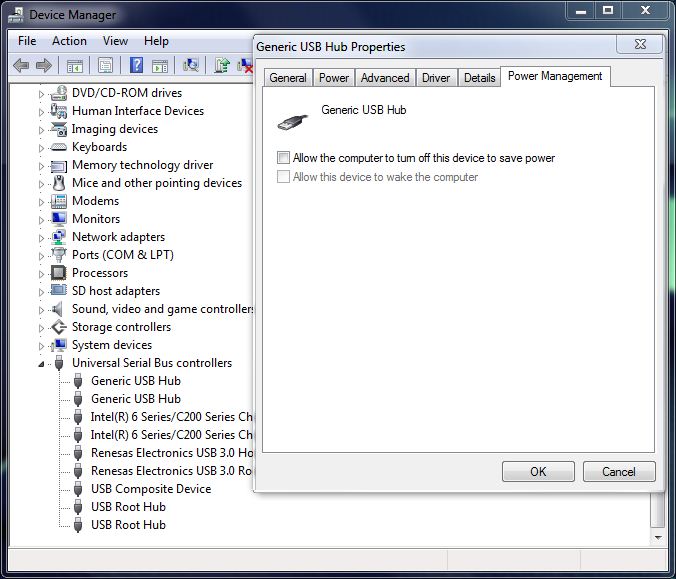Click the Back arrow in Device Manager toolbar
676x579 pixels.
click(x=21, y=66)
